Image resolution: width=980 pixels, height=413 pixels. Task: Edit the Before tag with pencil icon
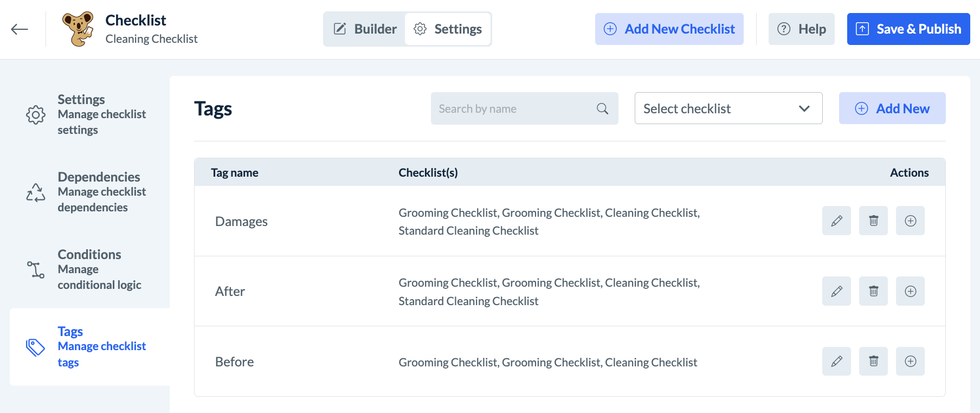tap(836, 362)
